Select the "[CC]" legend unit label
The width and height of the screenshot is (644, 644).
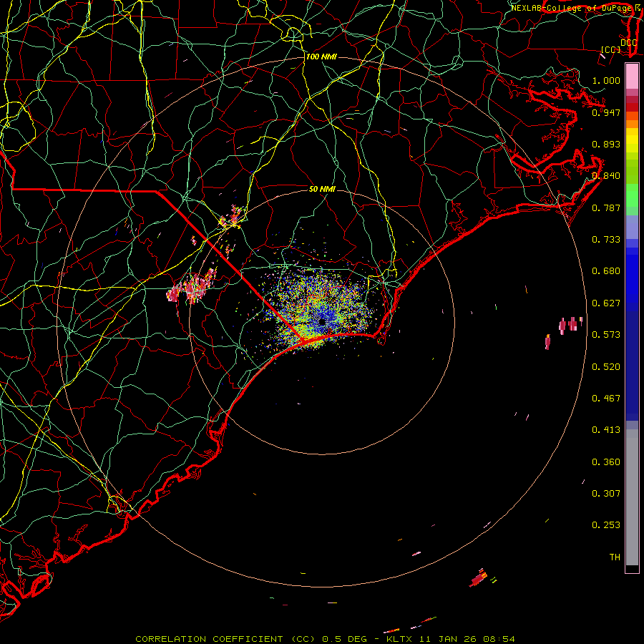click(x=611, y=49)
